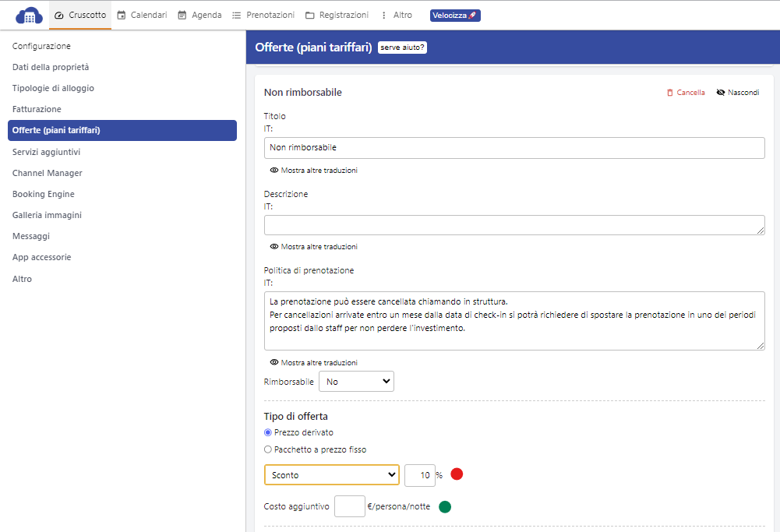
Task: Click the Registrazioni folder icon
Action: pos(310,15)
